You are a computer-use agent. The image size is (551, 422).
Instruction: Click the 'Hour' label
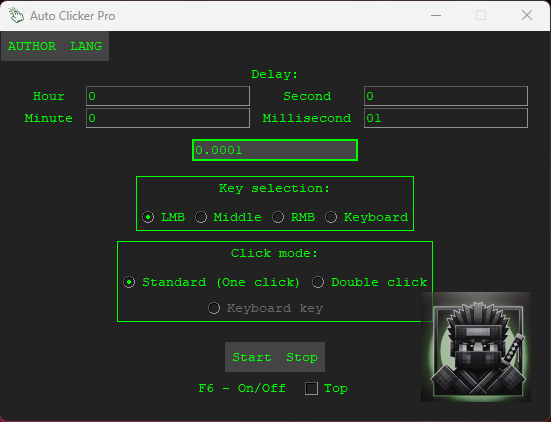(48, 96)
